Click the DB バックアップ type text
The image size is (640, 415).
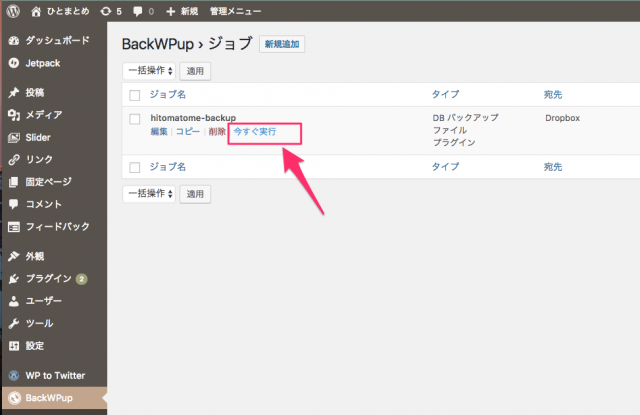465,118
